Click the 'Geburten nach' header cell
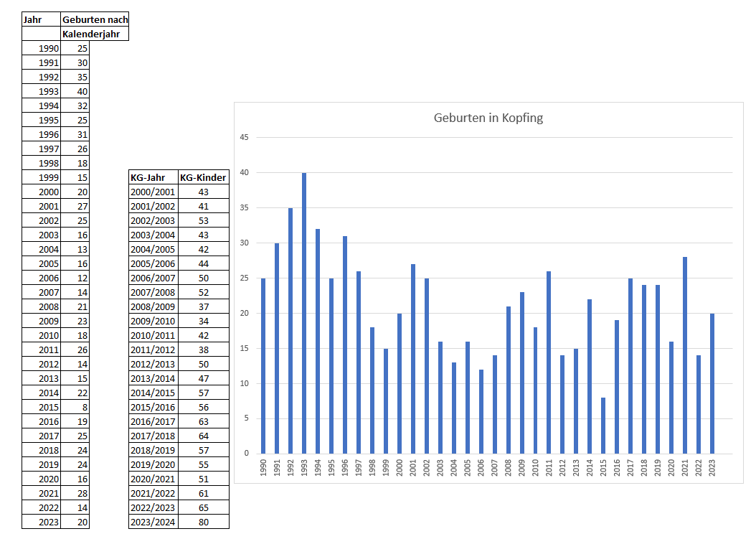 point(95,20)
